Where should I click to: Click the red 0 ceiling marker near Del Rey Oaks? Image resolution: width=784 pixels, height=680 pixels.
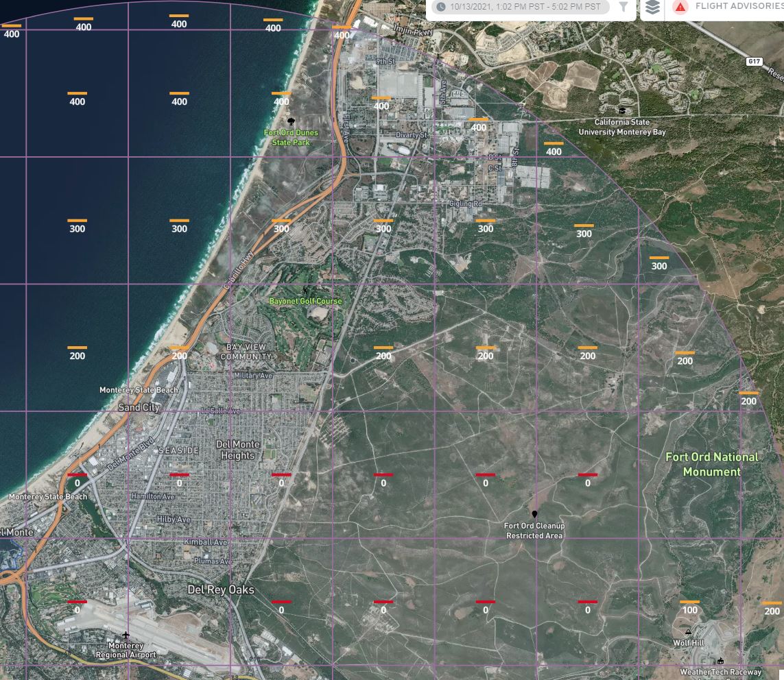(x=281, y=605)
